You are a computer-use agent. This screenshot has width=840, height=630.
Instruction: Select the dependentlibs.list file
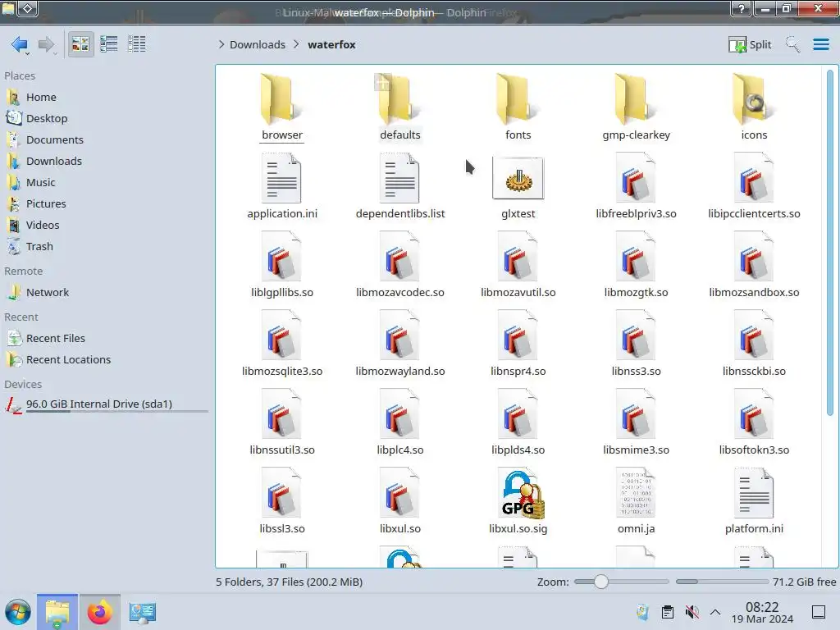click(x=400, y=186)
